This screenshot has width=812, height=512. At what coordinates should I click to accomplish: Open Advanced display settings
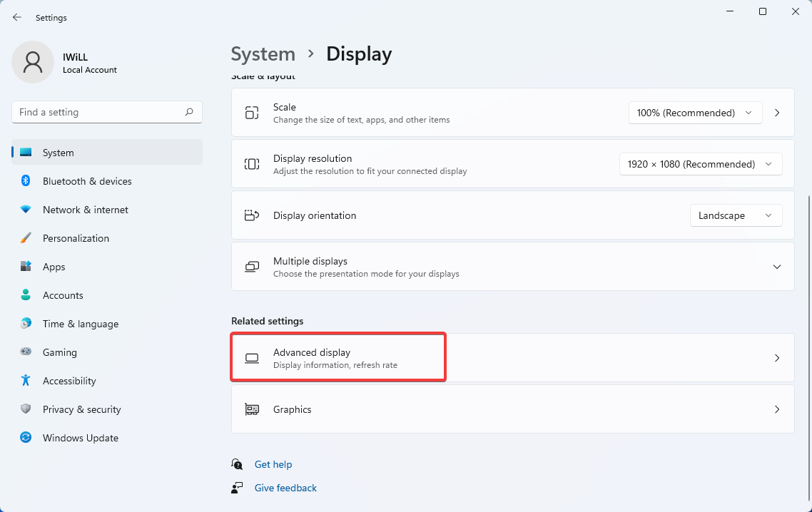coord(338,357)
